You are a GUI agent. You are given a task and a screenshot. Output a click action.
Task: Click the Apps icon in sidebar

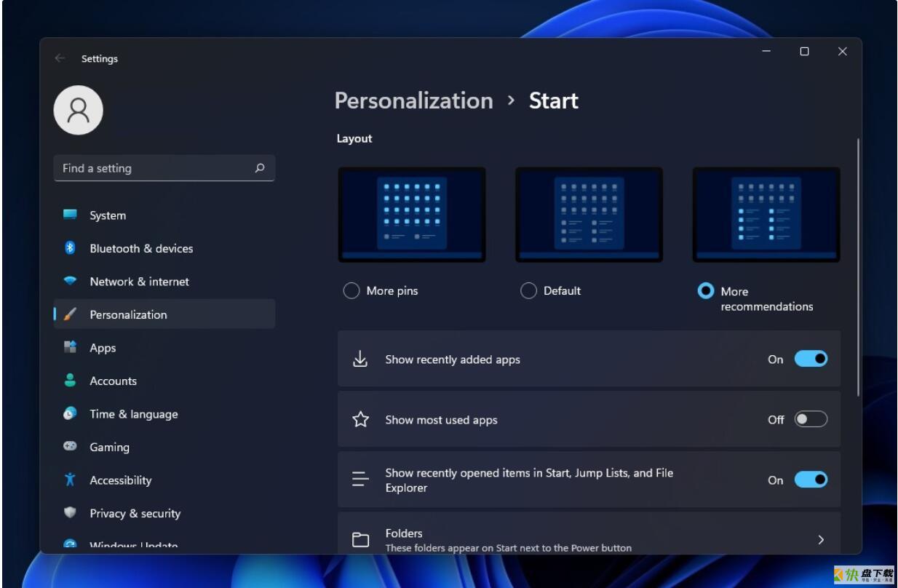70,347
